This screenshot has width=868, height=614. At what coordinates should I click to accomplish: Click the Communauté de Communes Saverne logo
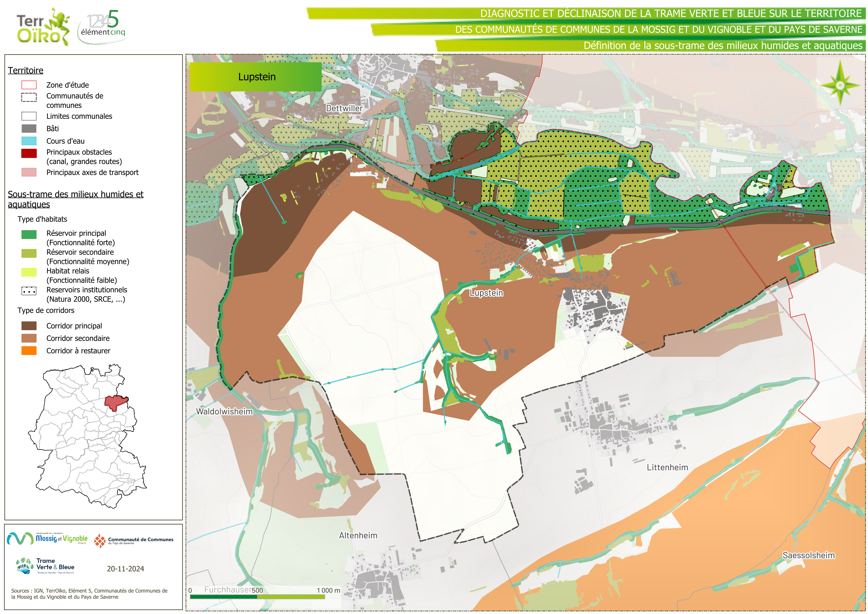tap(134, 541)
